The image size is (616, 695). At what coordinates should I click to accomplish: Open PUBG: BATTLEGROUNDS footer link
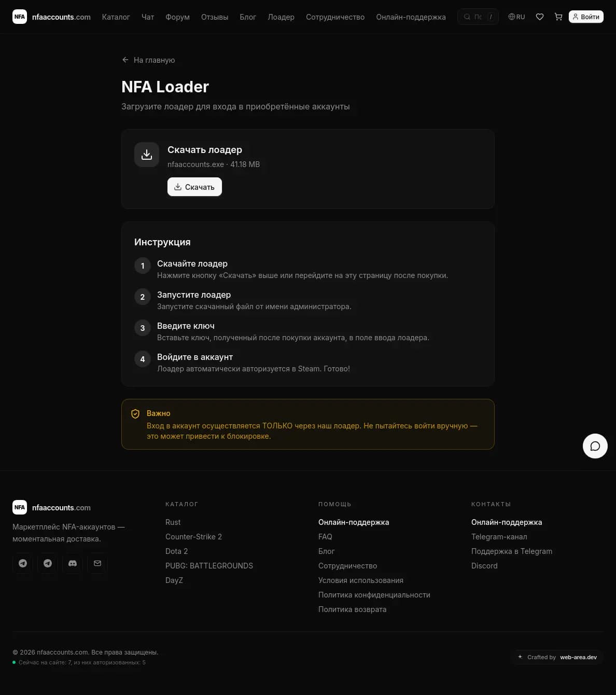[209, 566]
